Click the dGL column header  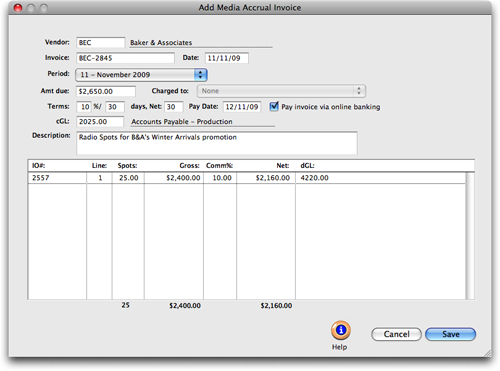click(x=307, y=166)
